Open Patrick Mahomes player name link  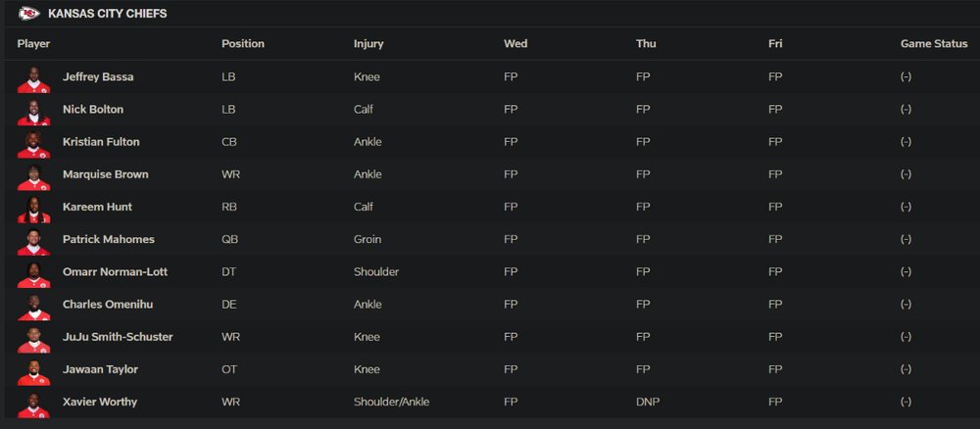108,239
